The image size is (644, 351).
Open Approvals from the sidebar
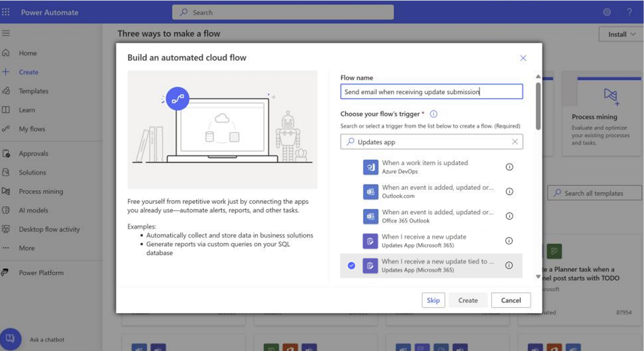pyautogui.click(x=34, y=153)
